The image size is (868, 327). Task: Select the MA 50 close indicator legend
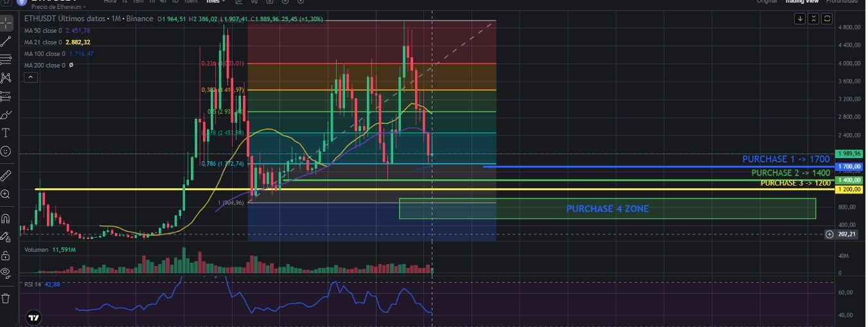57,31
